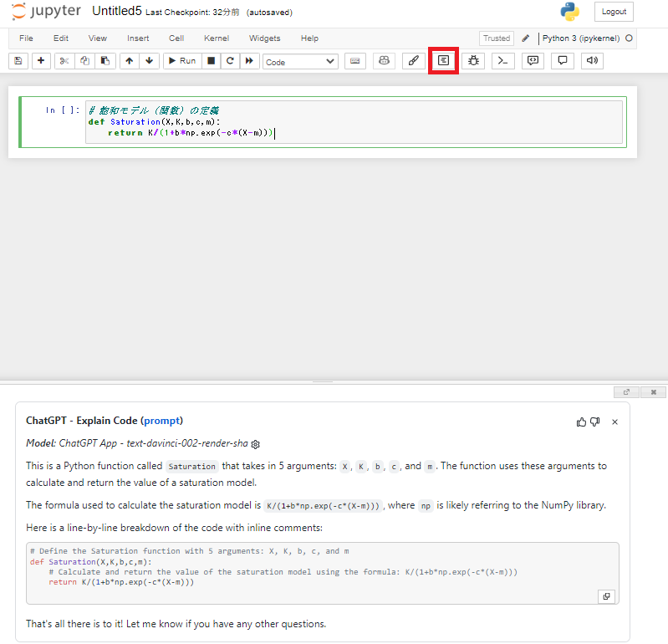Open the cell type Code dropdown
The height and width of the screenshot is (644, 668).
pos(300,62)
